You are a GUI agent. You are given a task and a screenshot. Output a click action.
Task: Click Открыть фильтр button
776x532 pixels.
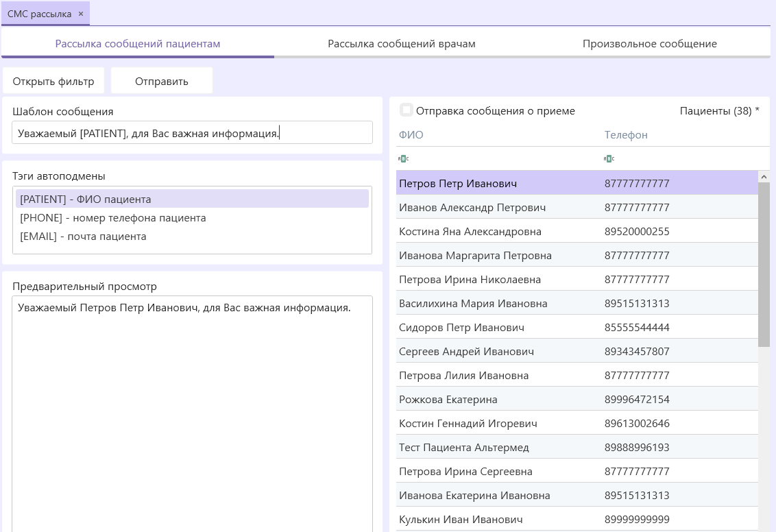[53, 81]
